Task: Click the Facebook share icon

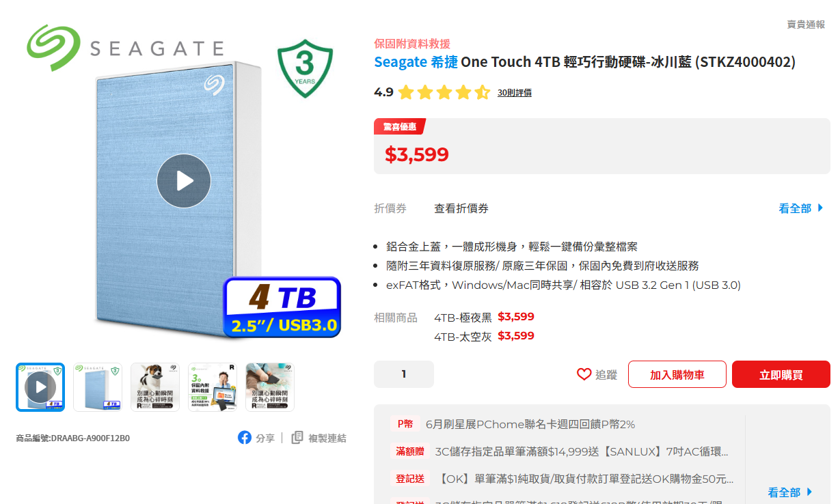Action: pos(245,438)
